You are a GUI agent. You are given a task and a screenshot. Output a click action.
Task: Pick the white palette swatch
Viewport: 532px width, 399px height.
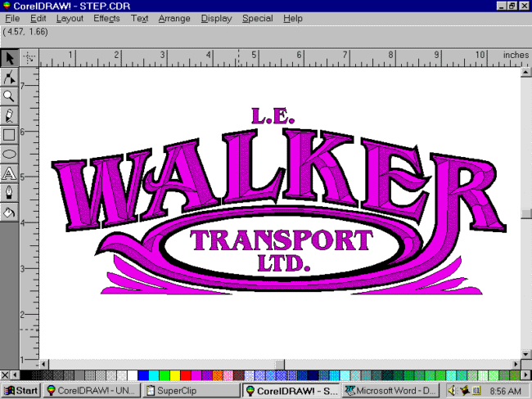[133, 375]
